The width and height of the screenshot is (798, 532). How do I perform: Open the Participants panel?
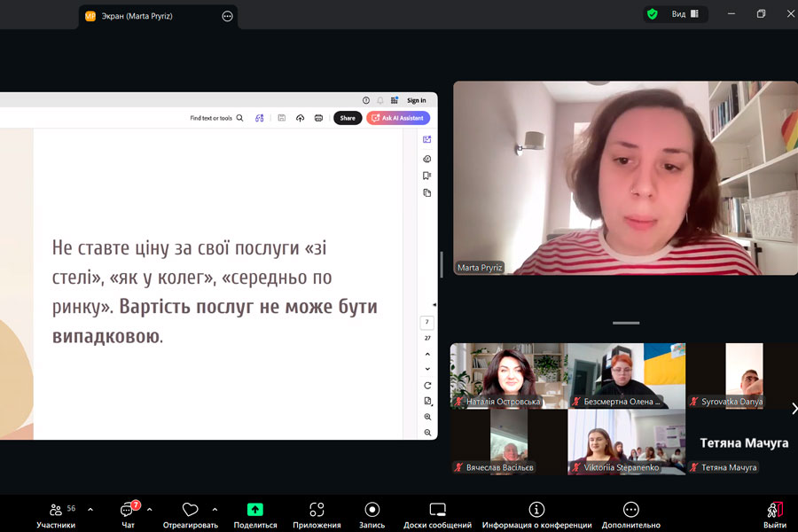pyautogui.click(x=56, y=514)
